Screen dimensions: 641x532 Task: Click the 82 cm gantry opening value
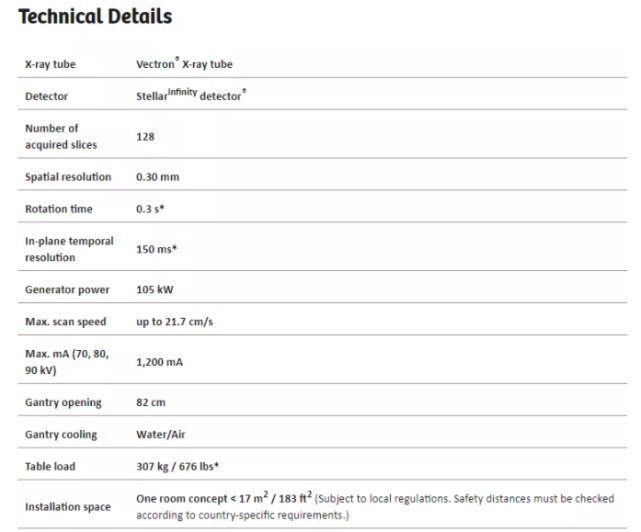(151, 402)
